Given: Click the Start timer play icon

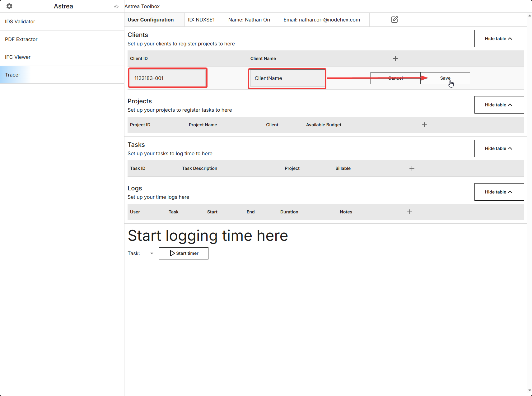Looking at the screenshot, I should [x=172, y=253].
